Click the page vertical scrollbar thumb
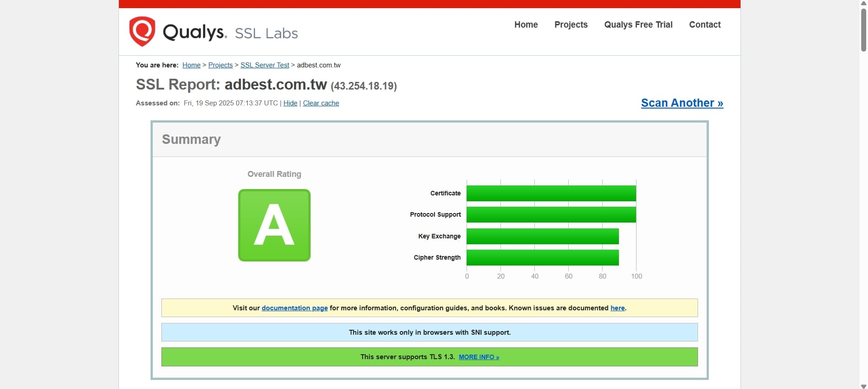Screen dimensions: 868x389 [x=863, y=29]
